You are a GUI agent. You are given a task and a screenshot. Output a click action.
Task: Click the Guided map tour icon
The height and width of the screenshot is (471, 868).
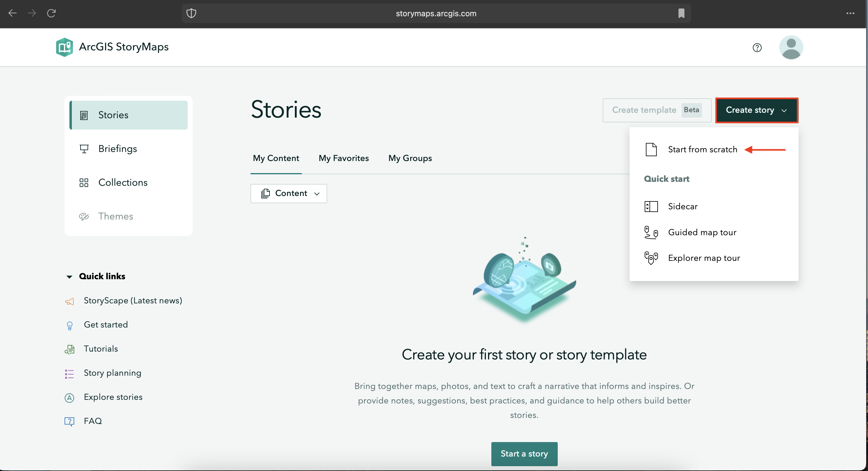[651, 232]
